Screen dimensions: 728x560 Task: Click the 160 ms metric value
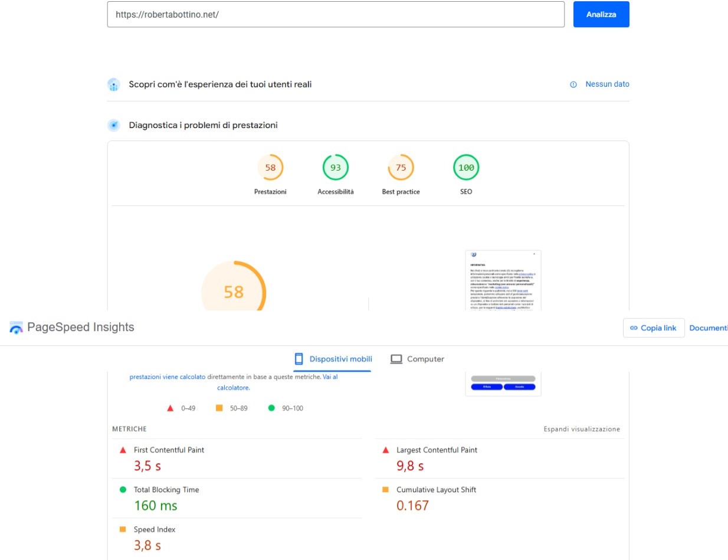156,506
